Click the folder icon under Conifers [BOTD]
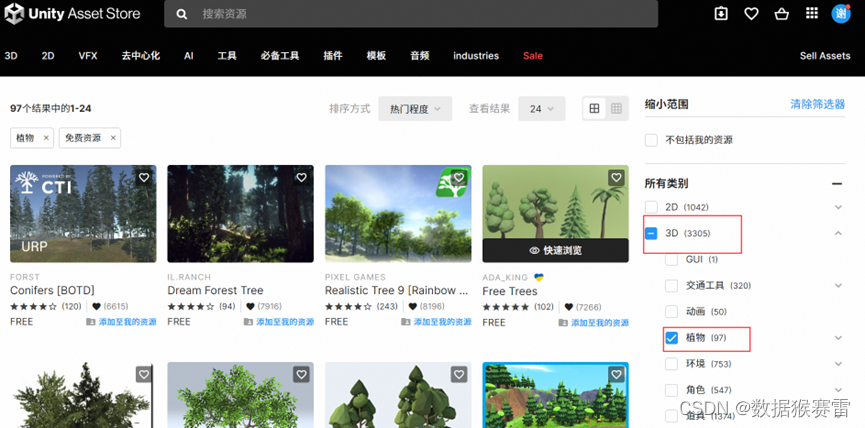 [90, 322]
